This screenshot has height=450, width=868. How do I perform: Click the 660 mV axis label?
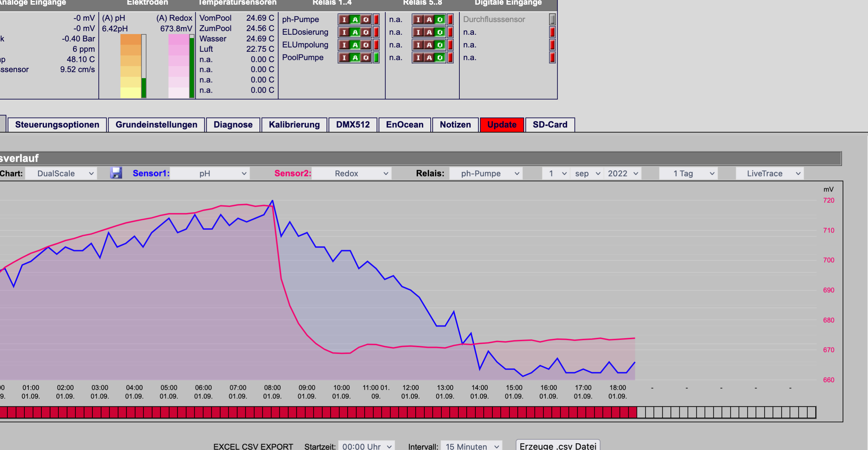pos(829,380)
